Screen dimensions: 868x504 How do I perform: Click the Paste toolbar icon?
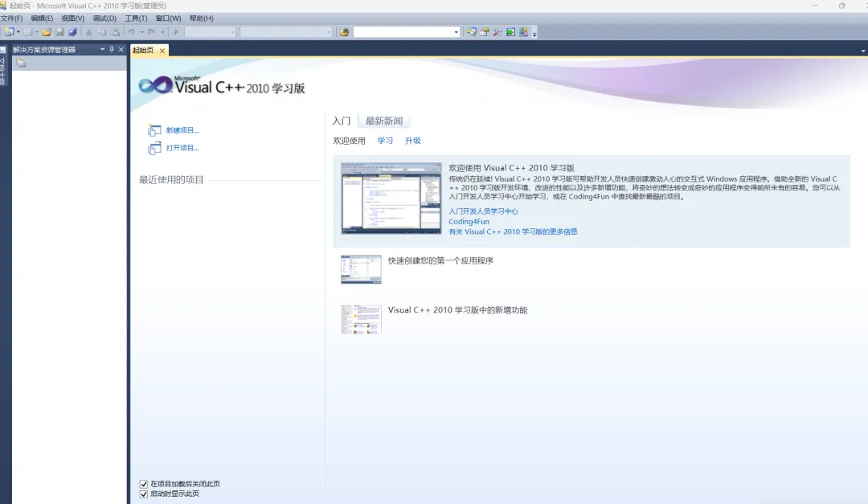pyautogui.click(x=115, y=32)
